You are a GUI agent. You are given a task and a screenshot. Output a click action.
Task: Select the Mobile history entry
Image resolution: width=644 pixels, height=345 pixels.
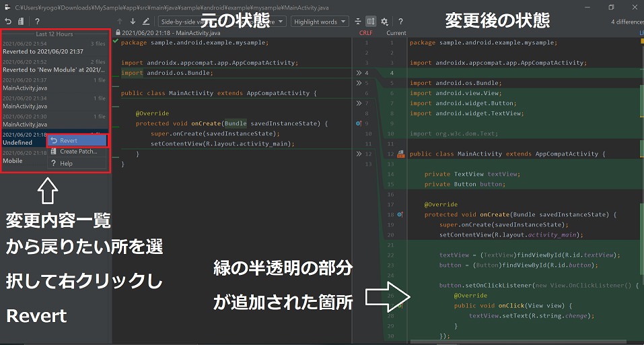(24, 157)
